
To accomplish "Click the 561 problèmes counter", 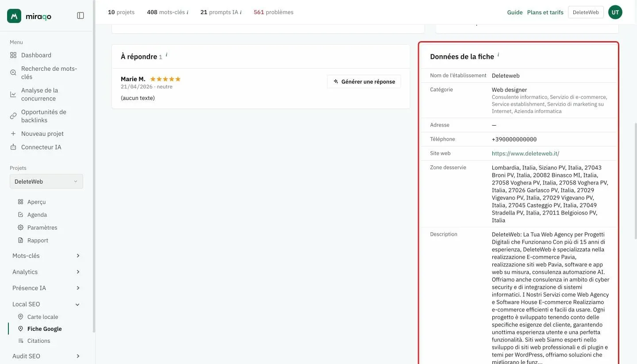I will click(273, 12).
